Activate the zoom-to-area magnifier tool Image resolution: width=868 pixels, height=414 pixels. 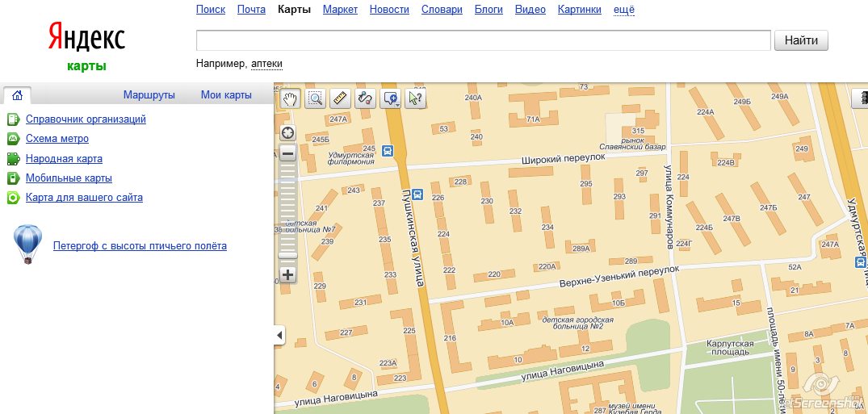point(315,98)
